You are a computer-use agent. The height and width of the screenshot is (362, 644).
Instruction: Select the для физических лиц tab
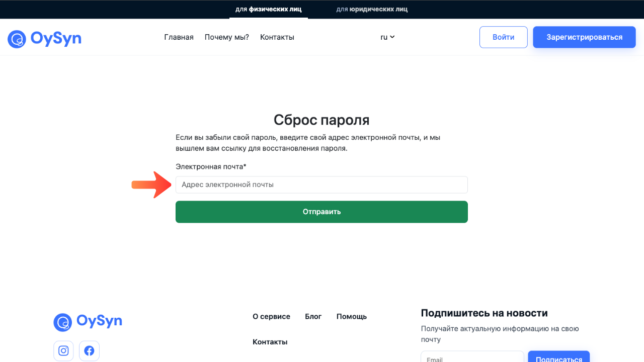268,9
